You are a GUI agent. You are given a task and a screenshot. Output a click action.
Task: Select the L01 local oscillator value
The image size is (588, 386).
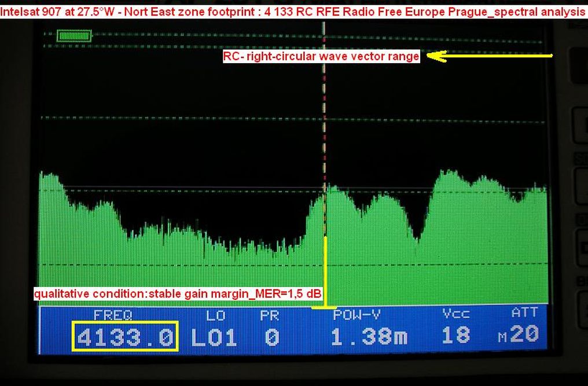coord(214,337)
